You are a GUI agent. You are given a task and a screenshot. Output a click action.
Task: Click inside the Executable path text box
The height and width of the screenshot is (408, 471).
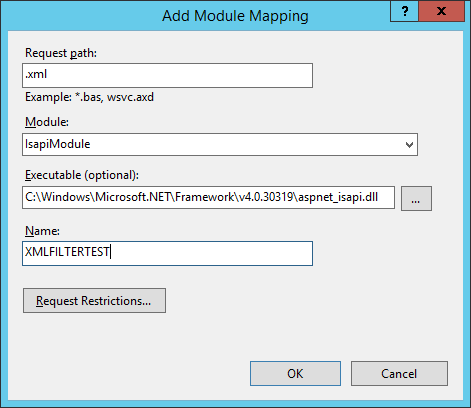pyautogui.click(x=208, y=198)
